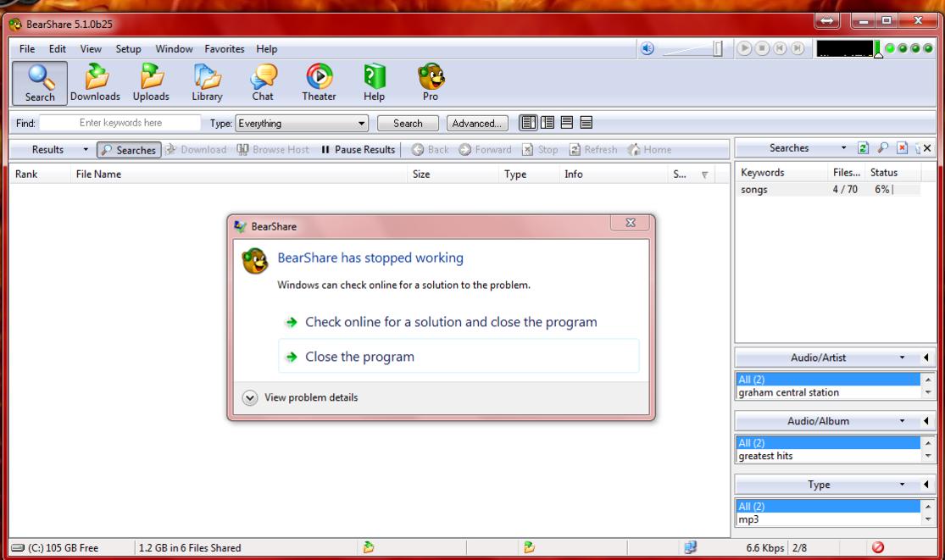Image resolution: width=945 pixels, height=560 pixels.
Task: Click the BearShare Pro bear icon
Action: pyautogui.click(x=431, y=82)
